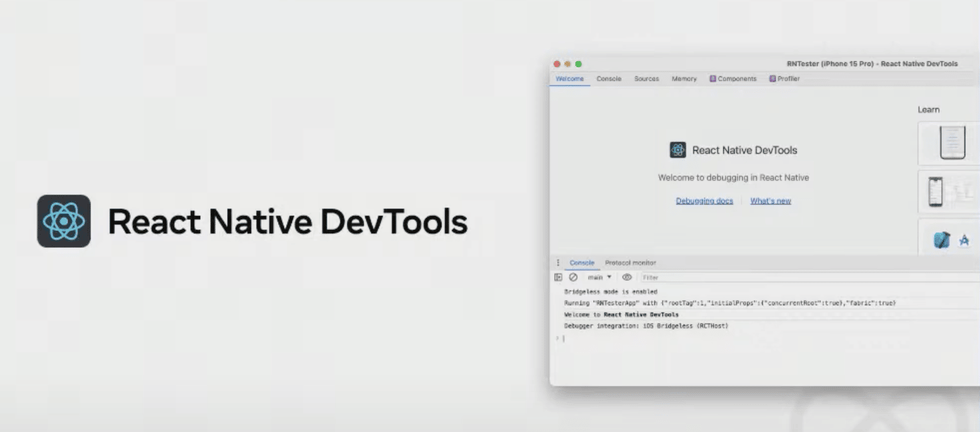
Task: Switch to the Components tab
Action: 733,78
